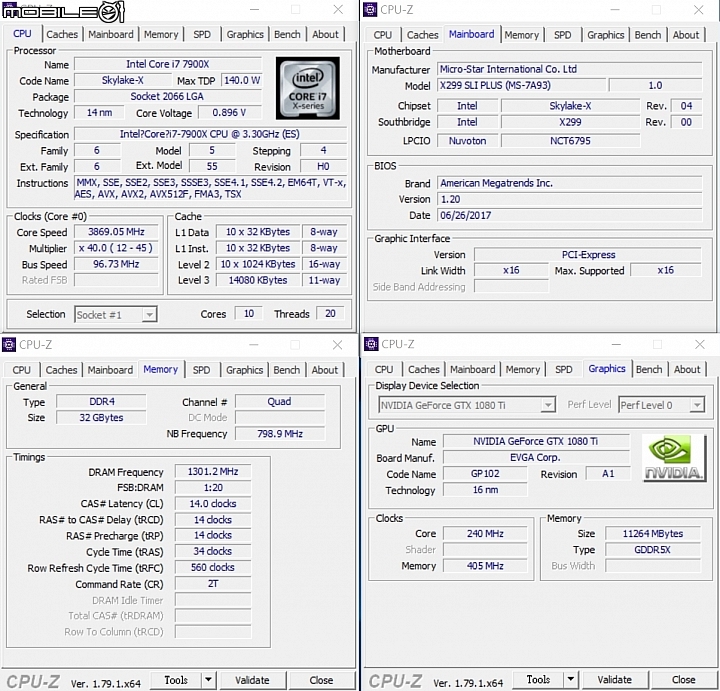Click CPU-Z app icon in Graphics window title
Viewport: 720px width, 691px height.
(371, 343)
